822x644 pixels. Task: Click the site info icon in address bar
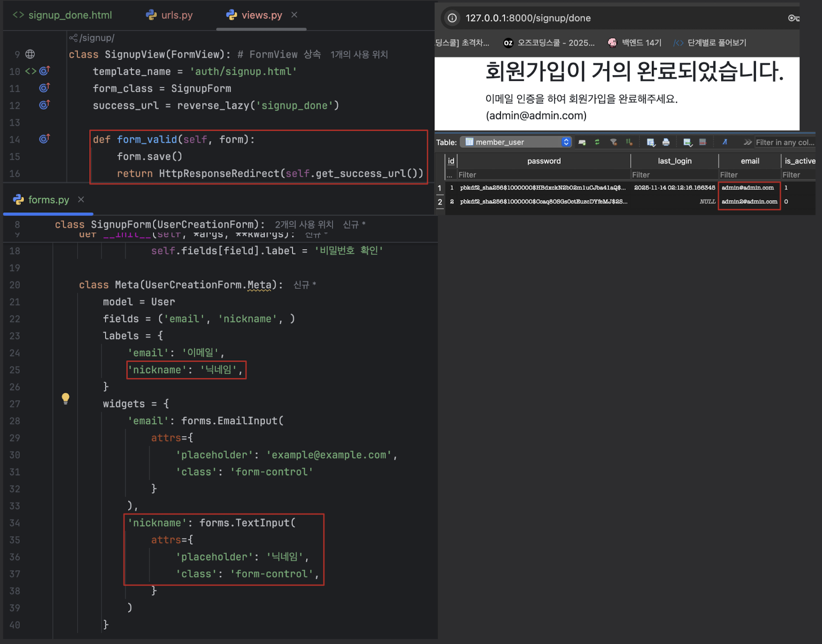452,18
